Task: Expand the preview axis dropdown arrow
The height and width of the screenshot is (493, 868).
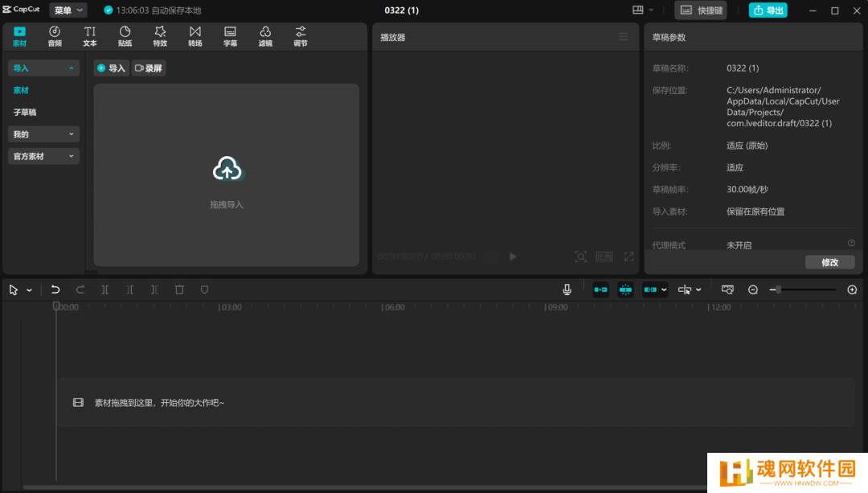Action: pyautogui.click(x=698, y=290)
